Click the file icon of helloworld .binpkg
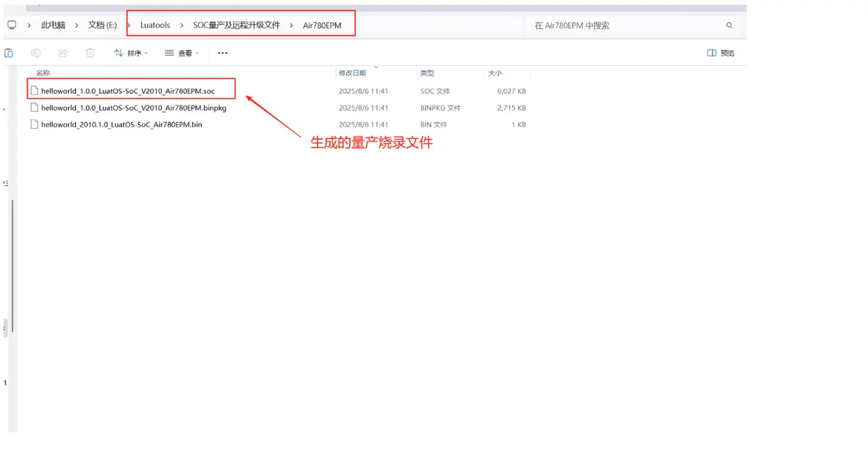The image size is (868, 454). click(34, 108)
